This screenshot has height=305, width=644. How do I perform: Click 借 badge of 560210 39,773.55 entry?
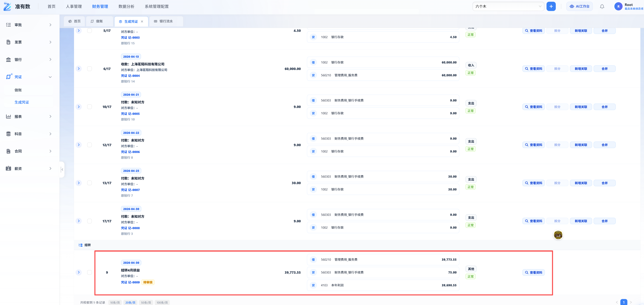tap(313, 259)
